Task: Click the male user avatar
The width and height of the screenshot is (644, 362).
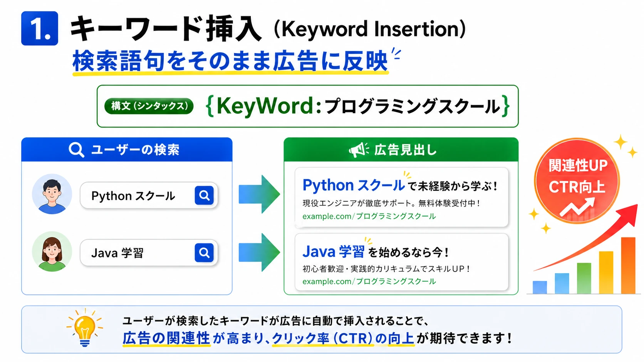Action: click(x=52, y=194)
